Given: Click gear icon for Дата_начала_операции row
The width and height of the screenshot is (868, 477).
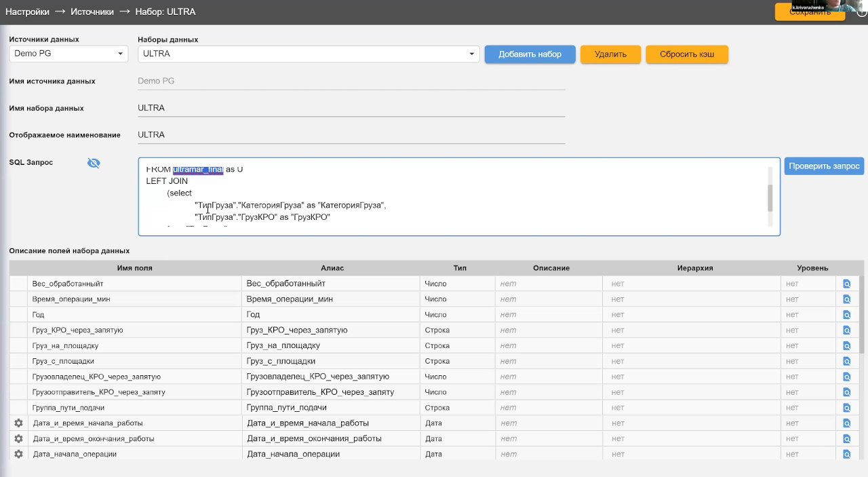Looking at the screenshot, I should click(x=18, y=454).
